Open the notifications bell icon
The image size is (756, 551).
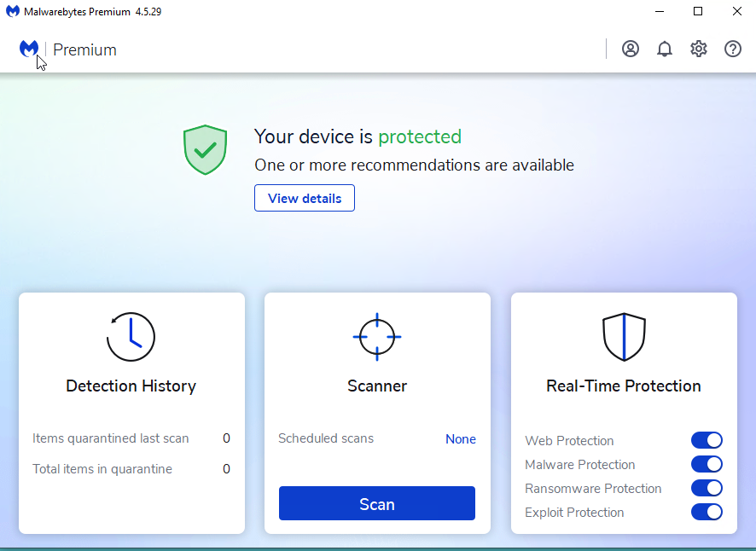[x=665, y=49]
